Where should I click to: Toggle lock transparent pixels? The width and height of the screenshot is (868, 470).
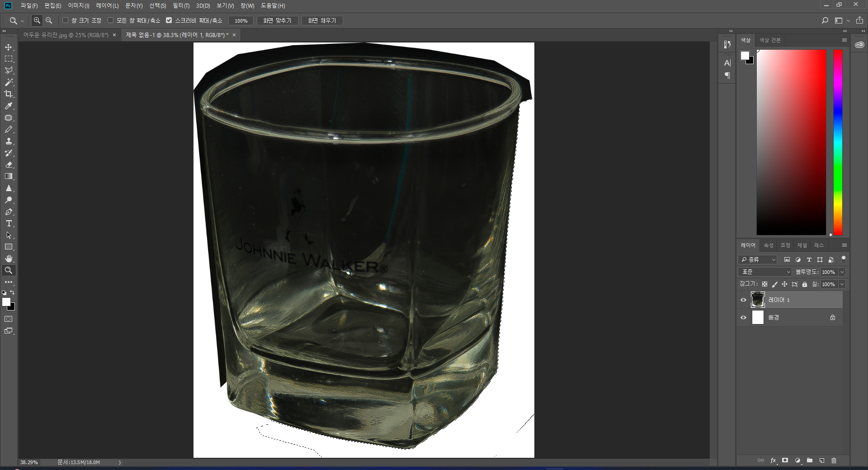pos(764,284)
